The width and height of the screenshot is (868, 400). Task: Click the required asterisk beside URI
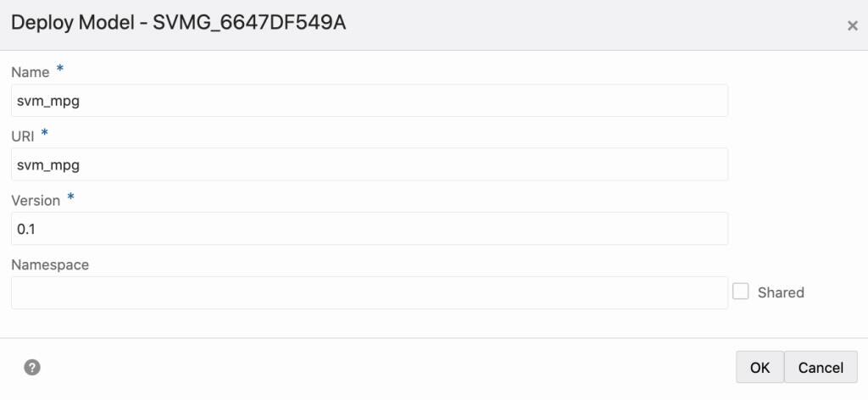45,133
